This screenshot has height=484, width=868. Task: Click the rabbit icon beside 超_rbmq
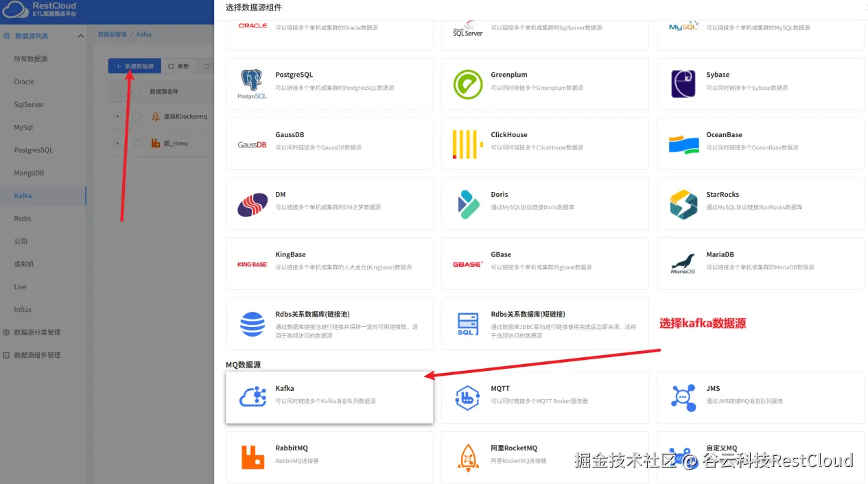click(156, 143)
